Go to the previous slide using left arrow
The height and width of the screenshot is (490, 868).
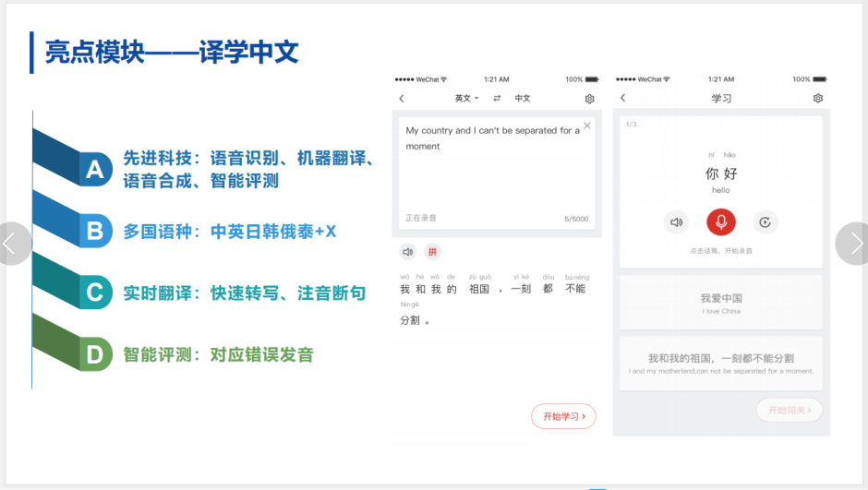pyautogui.click(x=13, y=244)
